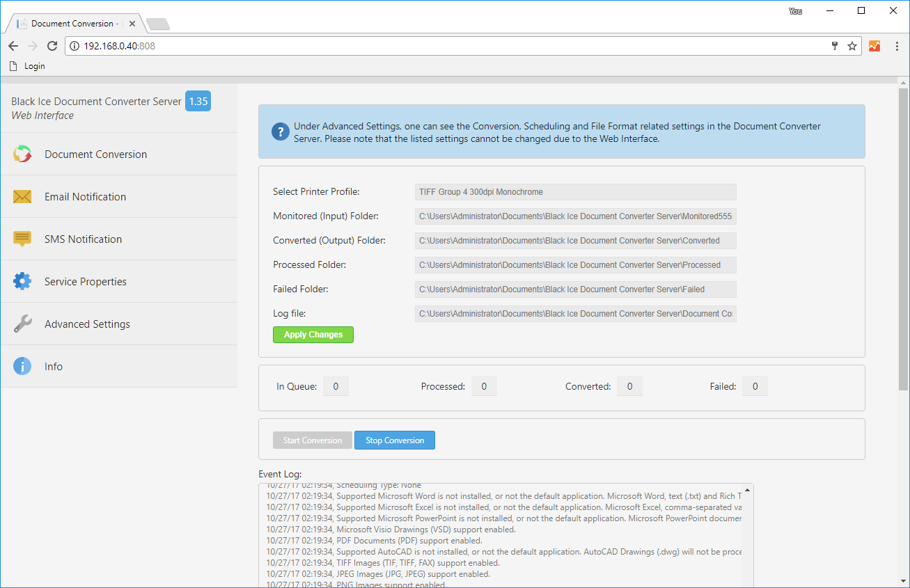910x588 pixels.
Task: Open the Chrome three-dot menu
Action: pyautogui.click(x=897, y=45)
